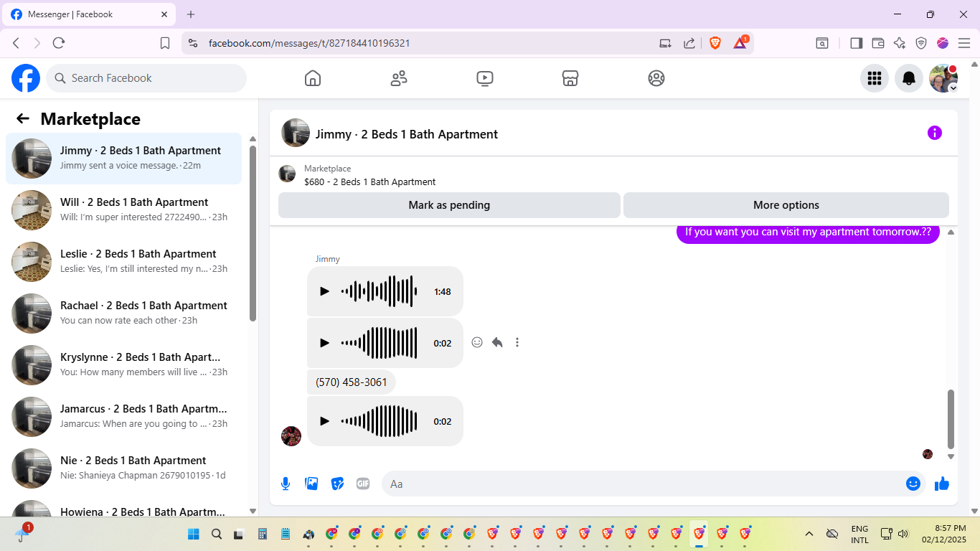980x551 pixels.
Task: Open Groups icon in top navigation
Action: click(x=656, y=78)
